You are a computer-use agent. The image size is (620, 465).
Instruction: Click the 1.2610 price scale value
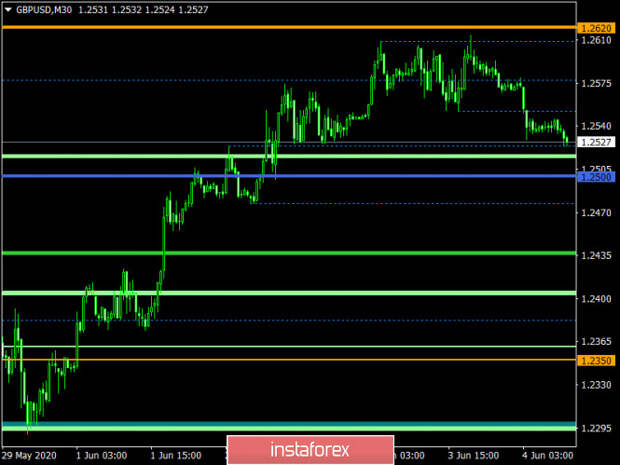(x=596, y=40)
